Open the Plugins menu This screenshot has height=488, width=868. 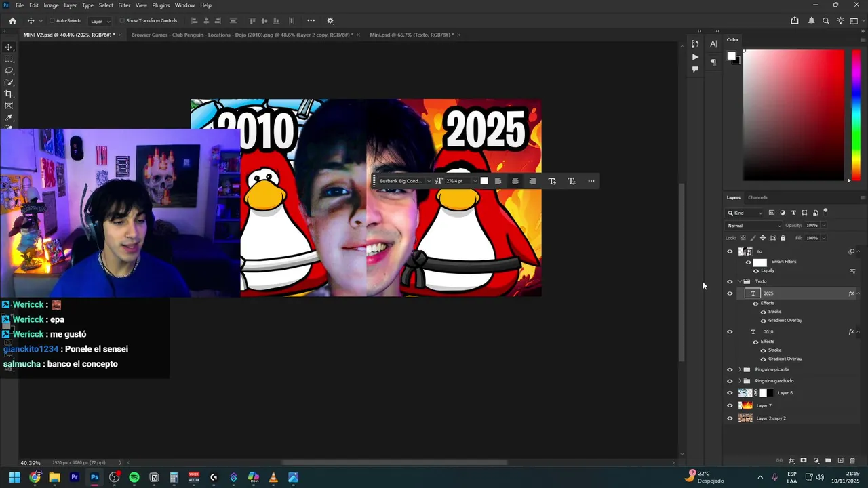tap(161, 5)
